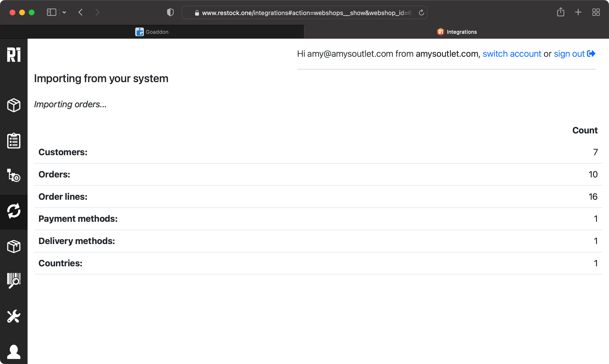Select the sync integrations arrows icon
Screen dimensions: 609x364
coord(14,211)
